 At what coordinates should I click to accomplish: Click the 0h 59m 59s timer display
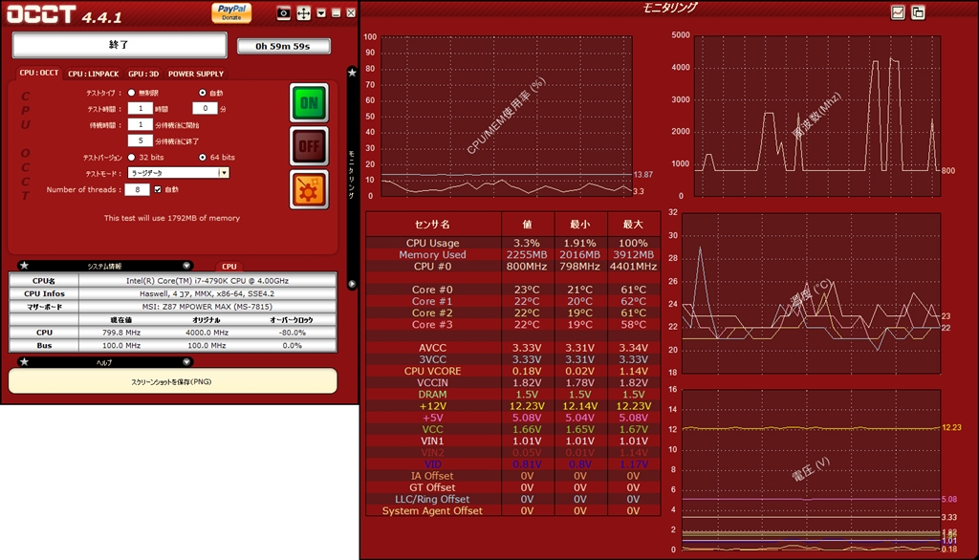(283, 46)
